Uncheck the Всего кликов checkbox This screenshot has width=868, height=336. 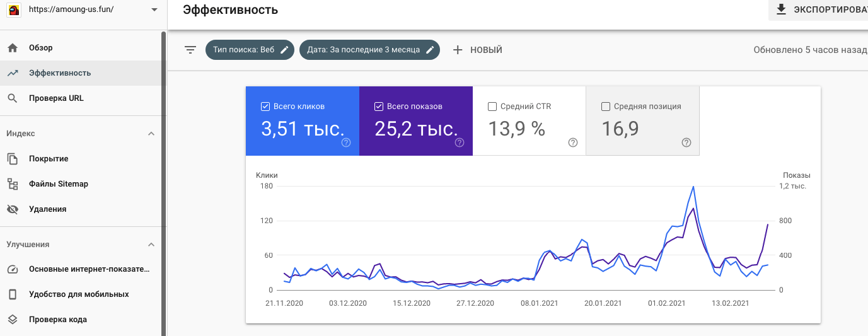click(x=265, y=107)
